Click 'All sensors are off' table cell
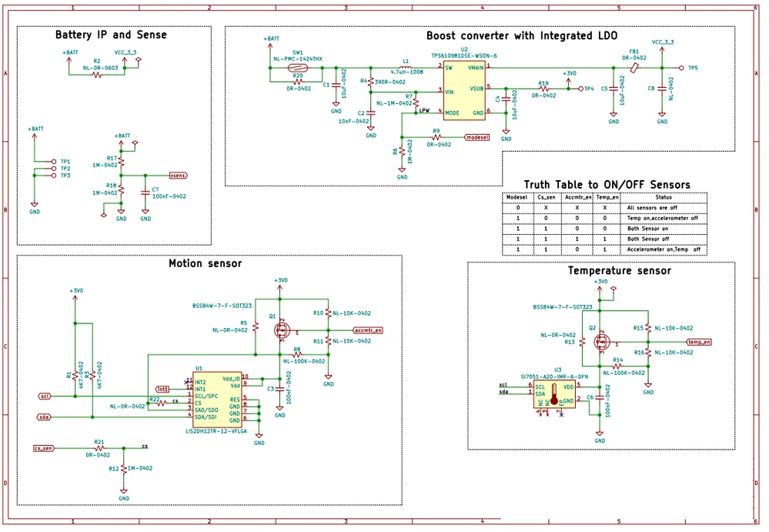The height and width of the screenshot is (532, 769). 652,207
